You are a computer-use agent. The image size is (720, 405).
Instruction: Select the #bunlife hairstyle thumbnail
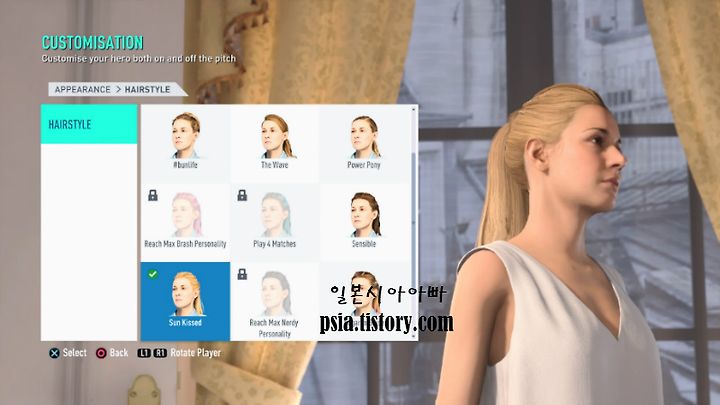click(x=186, y=143)
